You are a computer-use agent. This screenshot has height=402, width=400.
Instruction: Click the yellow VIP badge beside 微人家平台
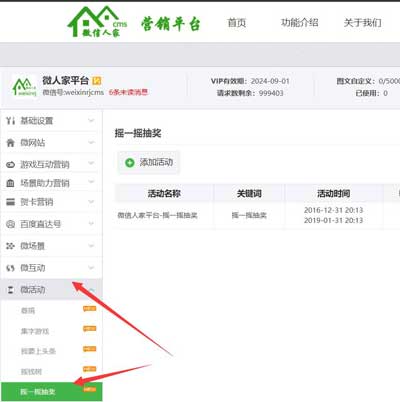pyautogui.click(x=97, y=80)
